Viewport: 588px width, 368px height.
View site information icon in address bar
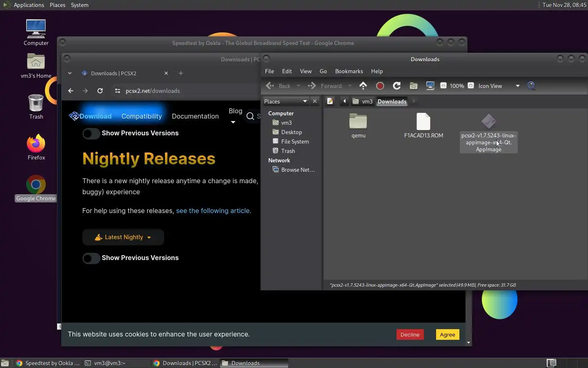(117, 91)
